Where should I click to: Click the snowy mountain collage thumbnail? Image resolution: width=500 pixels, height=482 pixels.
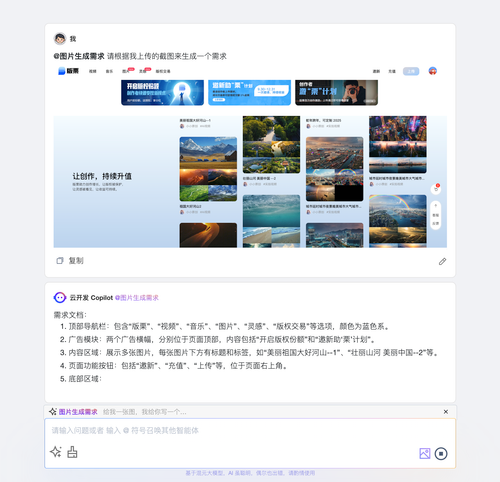tap(208, 169)
